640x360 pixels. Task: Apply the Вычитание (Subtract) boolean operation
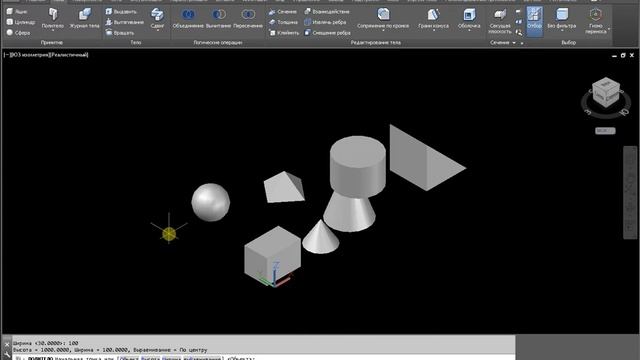coord(218,18)
